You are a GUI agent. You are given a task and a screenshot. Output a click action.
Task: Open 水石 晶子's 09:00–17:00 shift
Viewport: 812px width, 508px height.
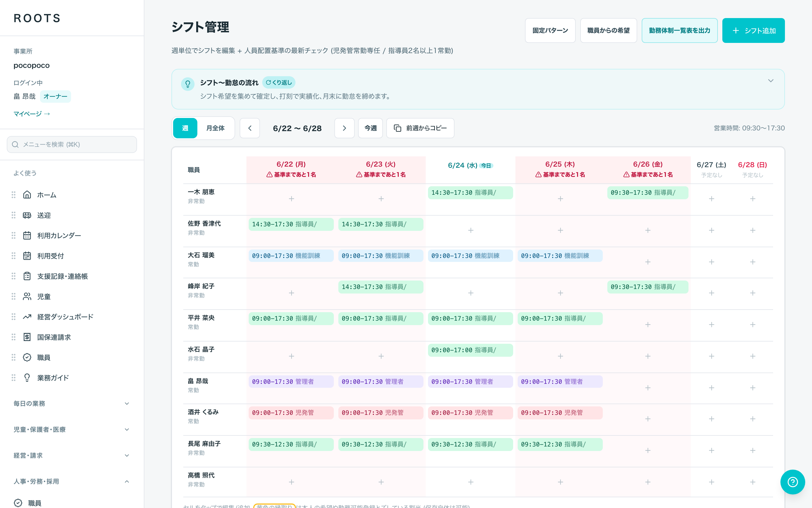click(x=470, y=351)
